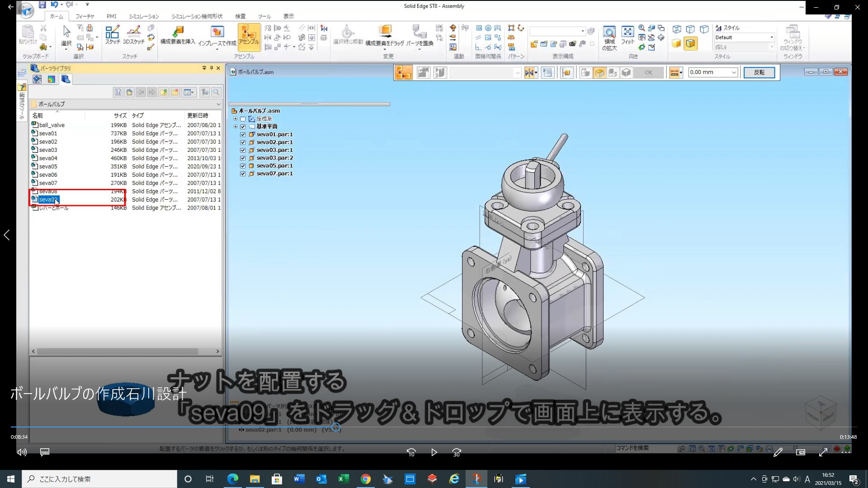Open the 0.00 mm offset dropdown
This screenshot has width=868, height=488.
pyautogui.click(x=733, y=72)
